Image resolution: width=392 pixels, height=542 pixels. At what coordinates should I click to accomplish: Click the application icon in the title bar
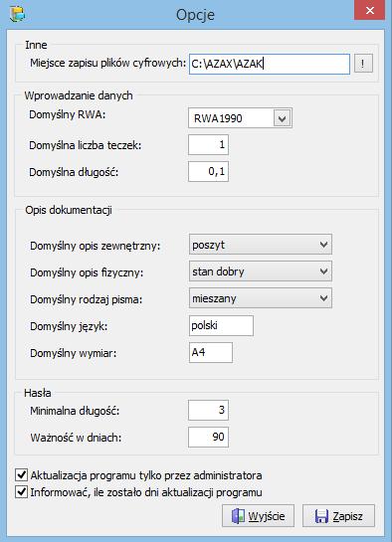pos(18,14)
